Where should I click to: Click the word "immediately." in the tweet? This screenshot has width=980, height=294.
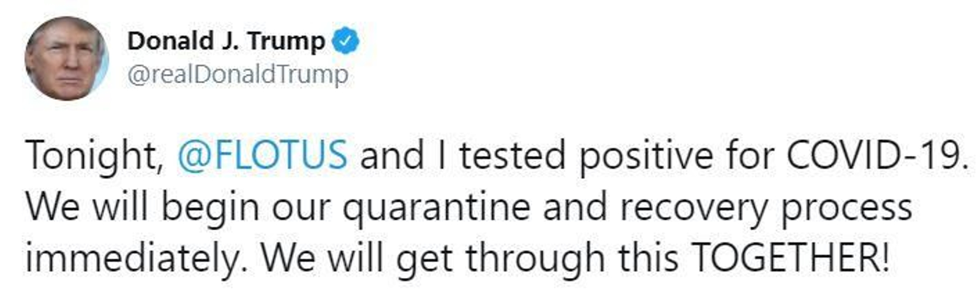(x=137, y=258)
